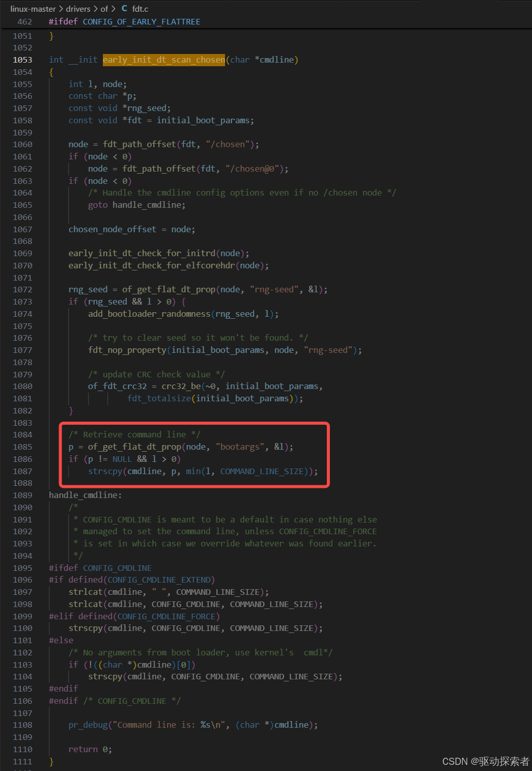Click the strlcat call on line 1098
The width and height of the screenshot is (532, 771).
(196, 604)
